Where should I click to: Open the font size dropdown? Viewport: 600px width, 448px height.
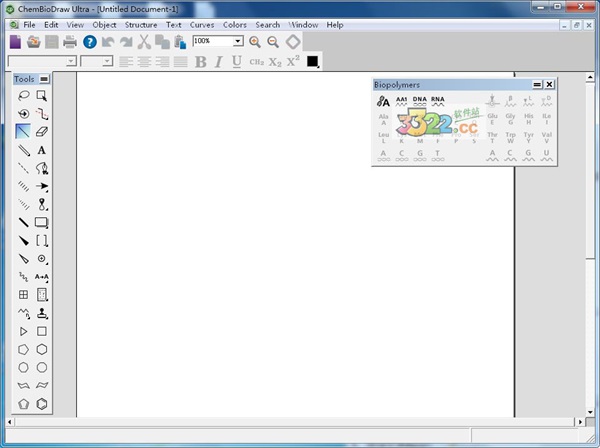[x=108, y=61]
